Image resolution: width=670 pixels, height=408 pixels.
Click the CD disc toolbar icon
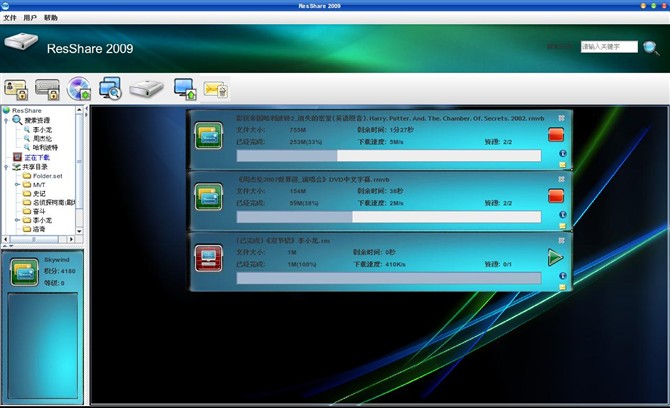click(79, 89)
